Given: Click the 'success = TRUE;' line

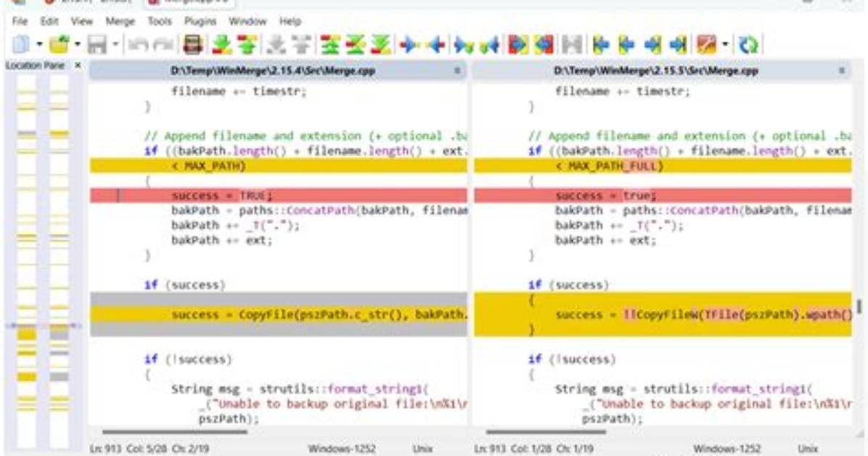Looking at the screenshot, I should [279, 195].
